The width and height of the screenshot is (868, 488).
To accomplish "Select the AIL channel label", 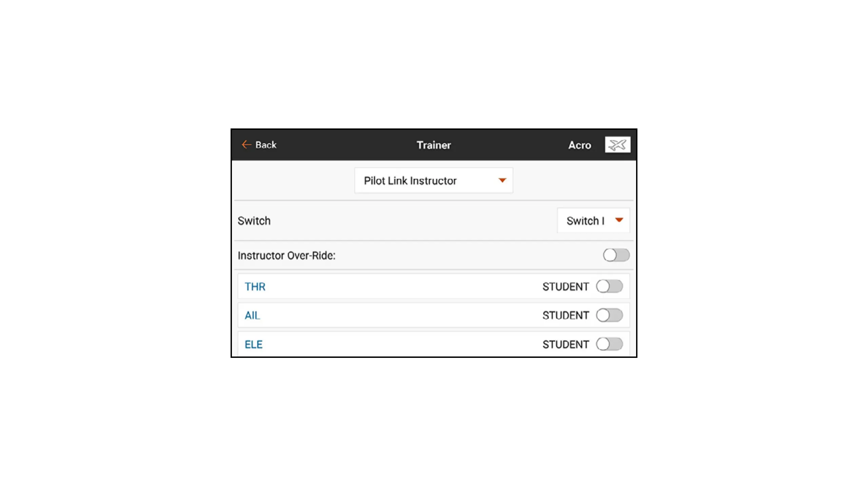I will click(252, 316).
